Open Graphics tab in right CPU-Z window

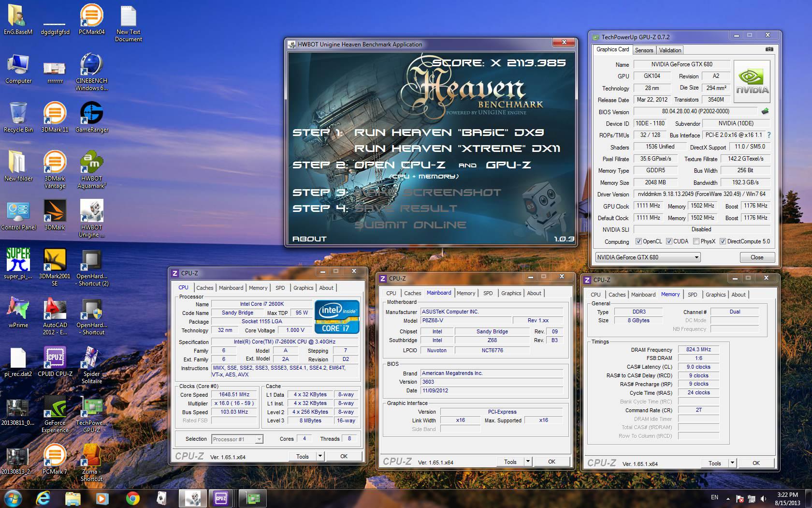click(715, 295)
